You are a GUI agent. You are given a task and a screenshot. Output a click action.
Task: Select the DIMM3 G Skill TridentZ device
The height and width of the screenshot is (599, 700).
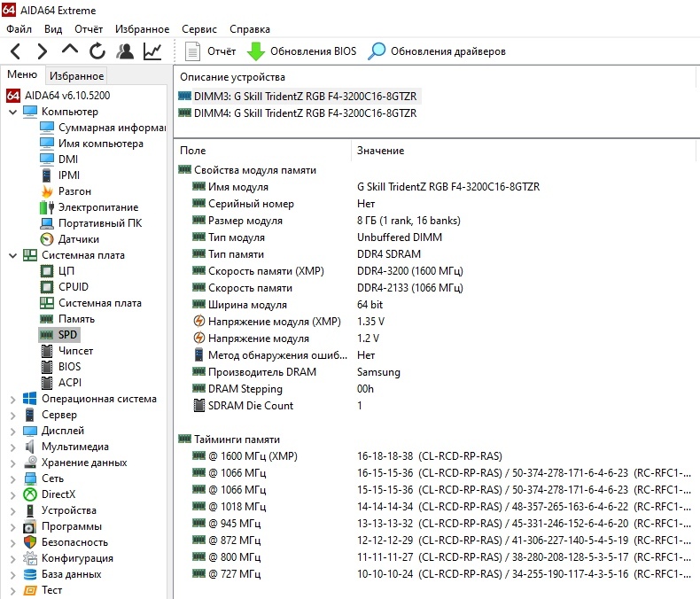point(298,97)
